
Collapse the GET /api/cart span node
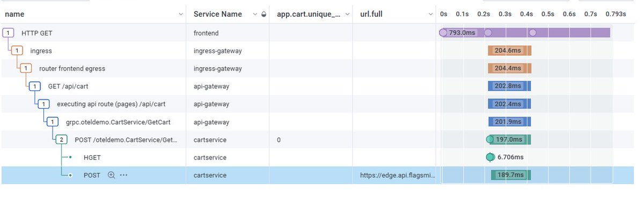click(35, 86)
